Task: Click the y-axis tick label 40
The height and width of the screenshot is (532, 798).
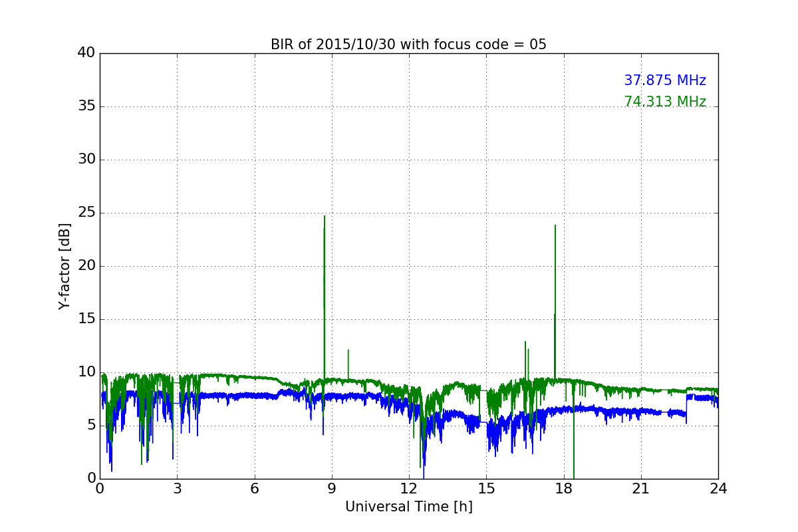Action: 86,53
